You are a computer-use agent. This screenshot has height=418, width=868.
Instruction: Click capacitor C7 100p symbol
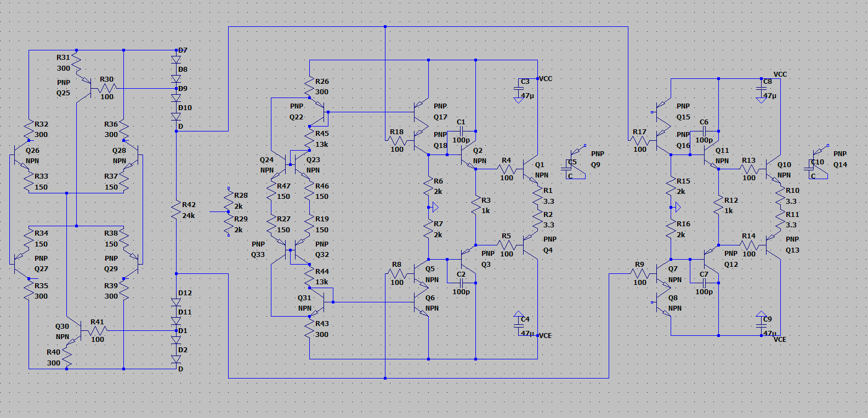(x=704, y=283)
